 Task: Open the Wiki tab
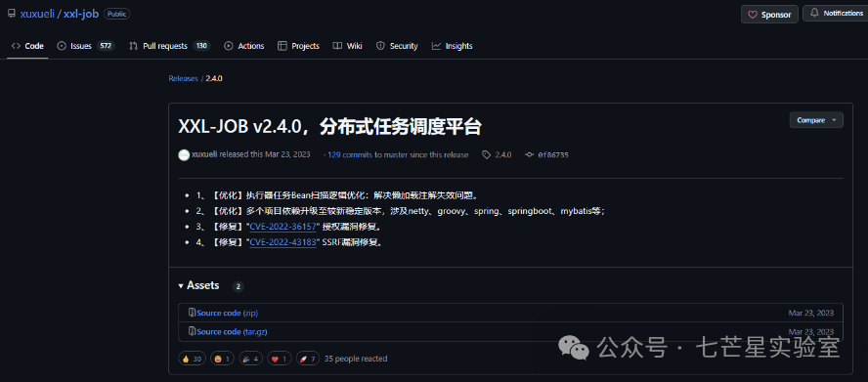pos(348,46)
